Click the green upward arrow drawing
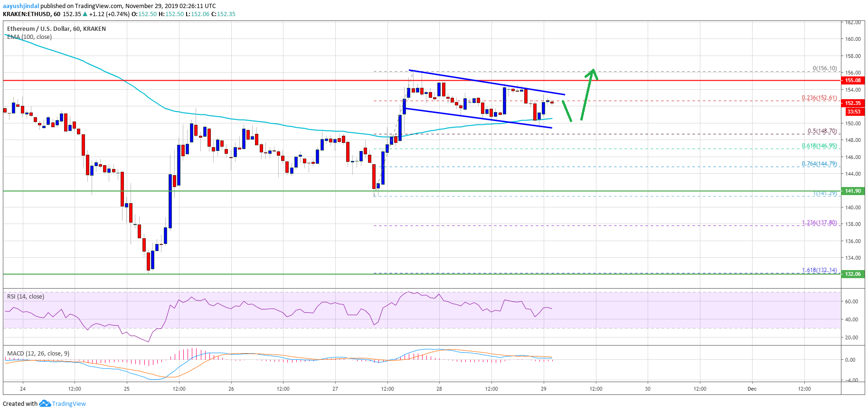 click(587, 94)
